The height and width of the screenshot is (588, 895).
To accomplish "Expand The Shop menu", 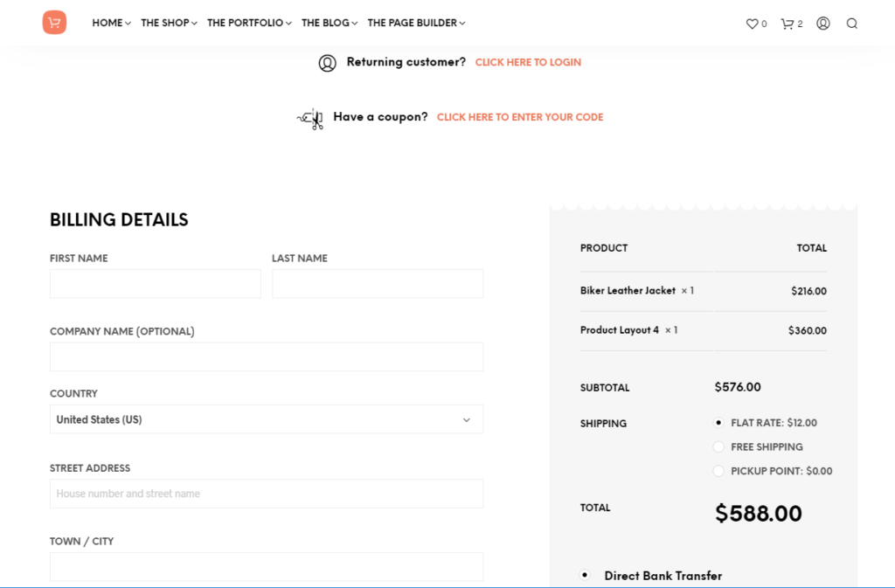I will coord(169,23).
